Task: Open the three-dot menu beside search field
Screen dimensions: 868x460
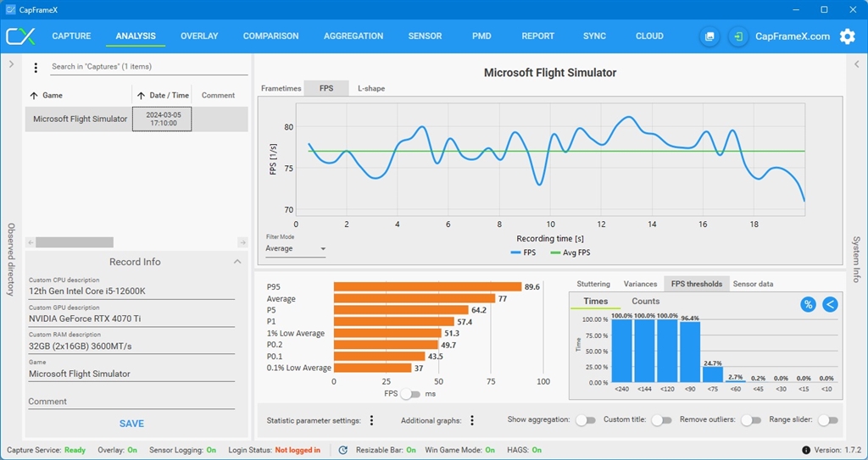Action: click(36, 68)
